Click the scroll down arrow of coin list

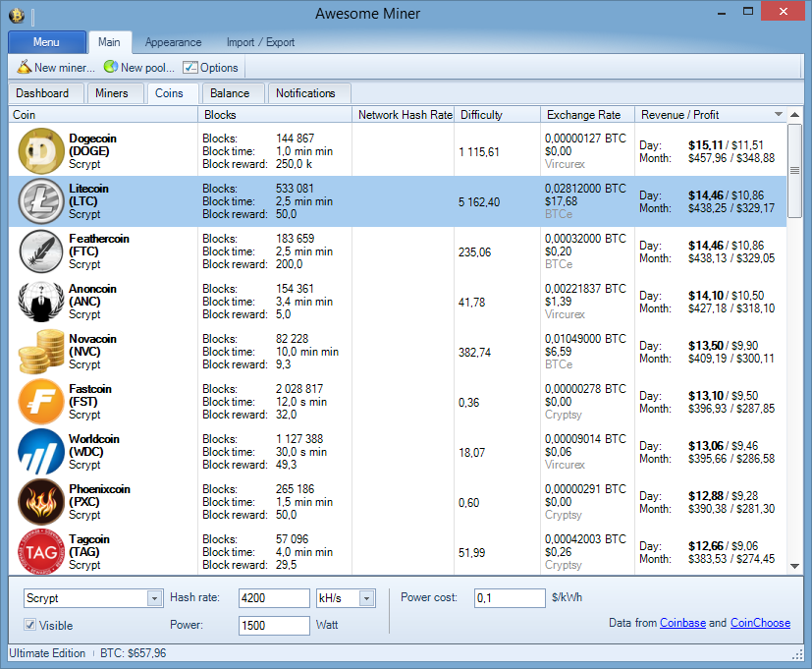794,567
